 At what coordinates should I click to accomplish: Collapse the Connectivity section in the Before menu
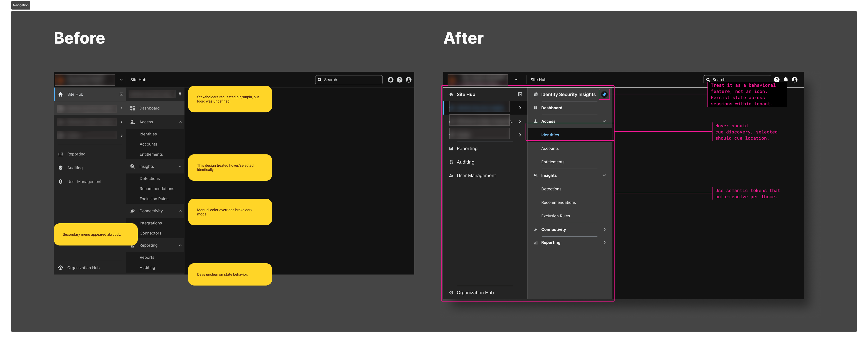pos(180,211)
